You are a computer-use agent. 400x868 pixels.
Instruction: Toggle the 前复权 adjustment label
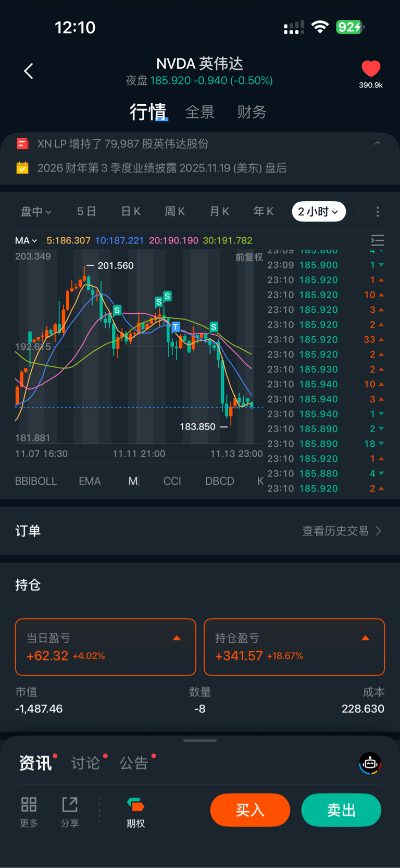click(249, 258)
